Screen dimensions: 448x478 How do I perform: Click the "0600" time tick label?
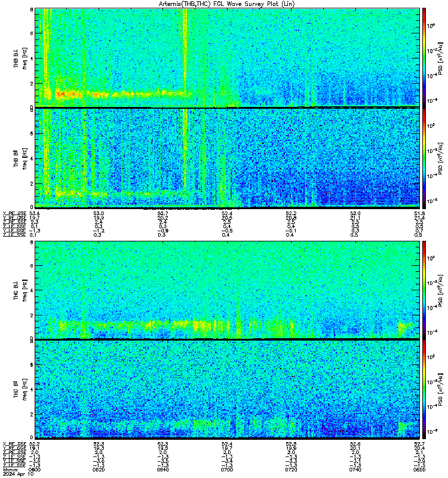coord(34,470)
